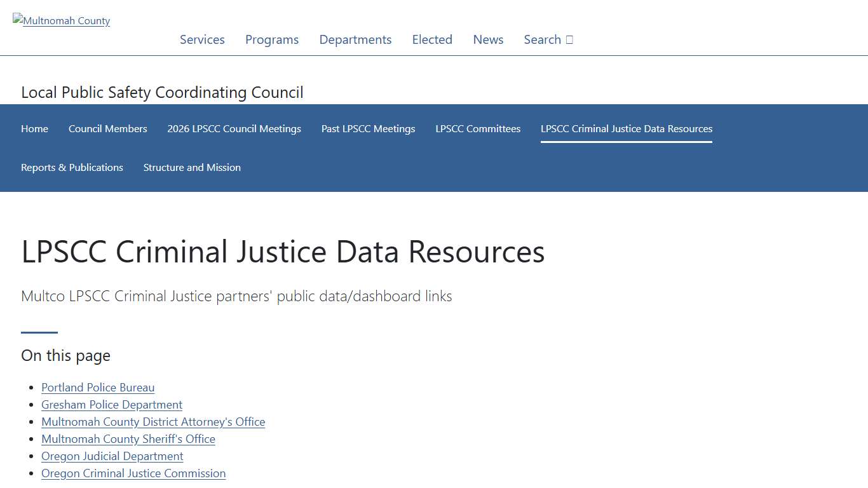
Task: Follow the Portland Police Bureau link
Action: (98, 388)
